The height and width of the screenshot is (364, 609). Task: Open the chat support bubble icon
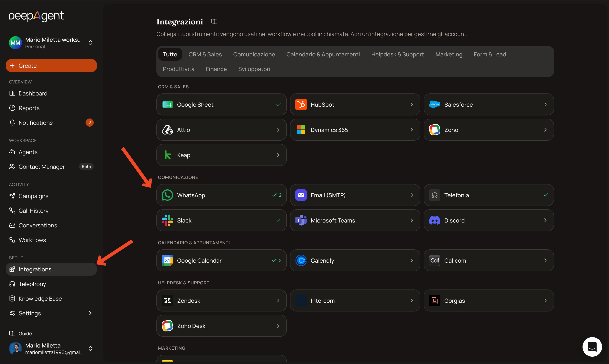pyautogui.click(x=592, y=346)
